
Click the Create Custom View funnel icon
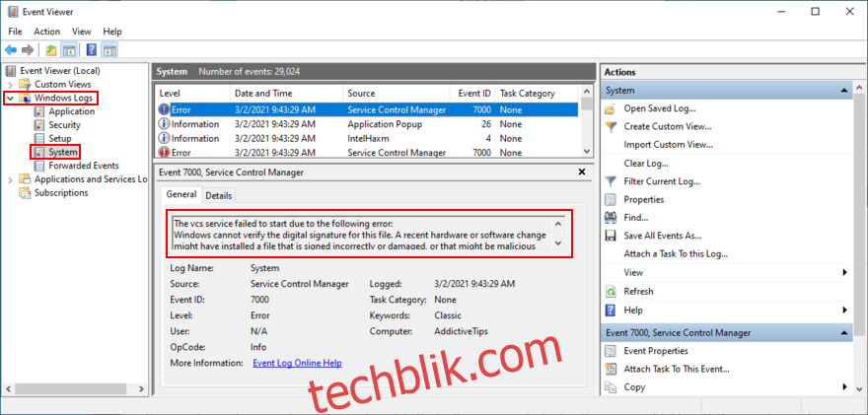coord(611,127)
